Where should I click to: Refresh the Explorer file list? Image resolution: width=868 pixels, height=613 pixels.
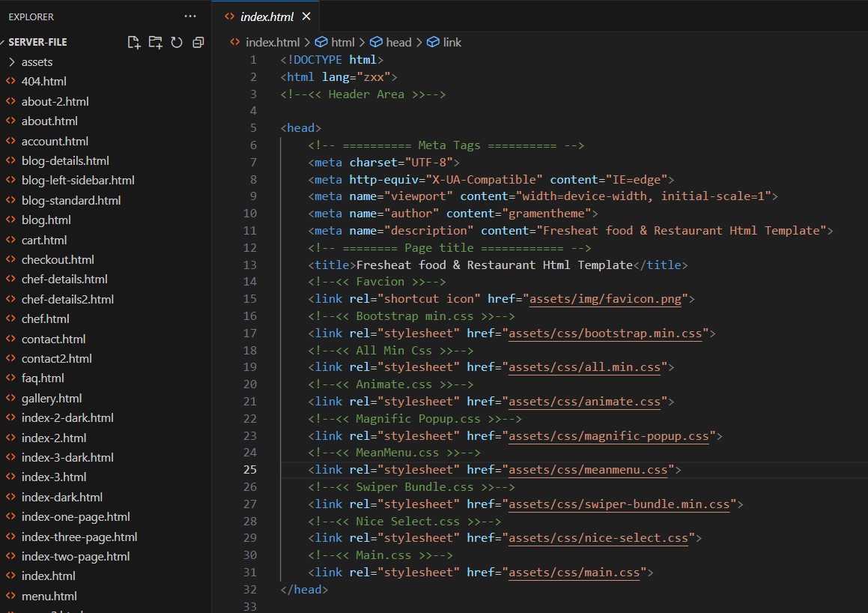click(x=177, y=43)
